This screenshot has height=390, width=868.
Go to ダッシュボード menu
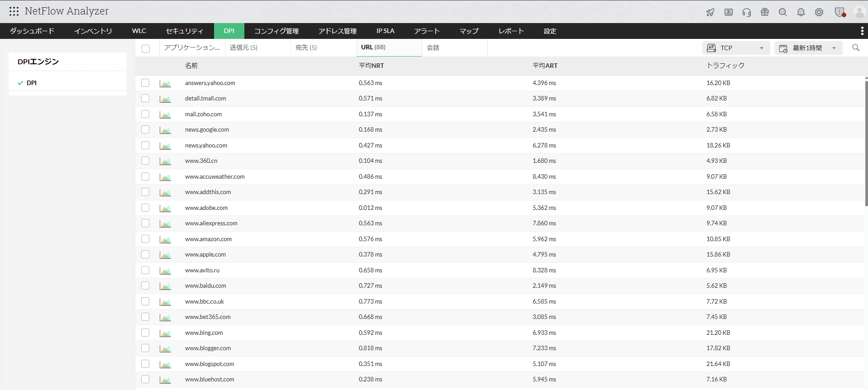pos(32,31)
